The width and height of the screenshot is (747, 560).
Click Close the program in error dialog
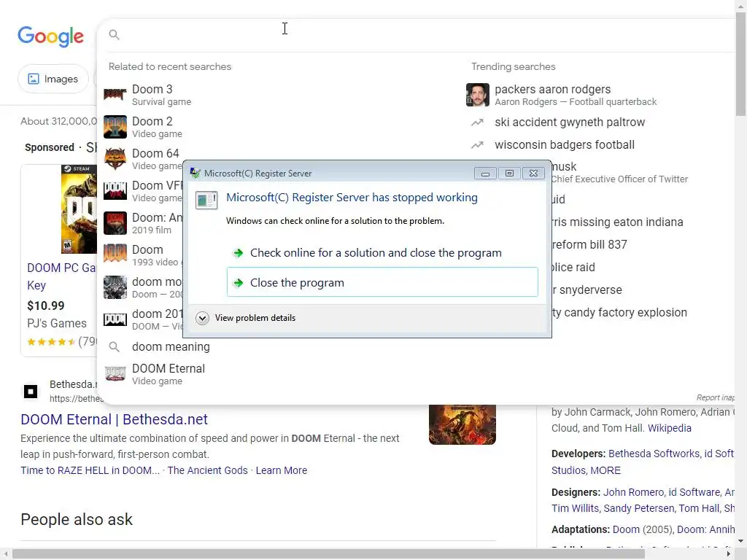pos(382,282)
